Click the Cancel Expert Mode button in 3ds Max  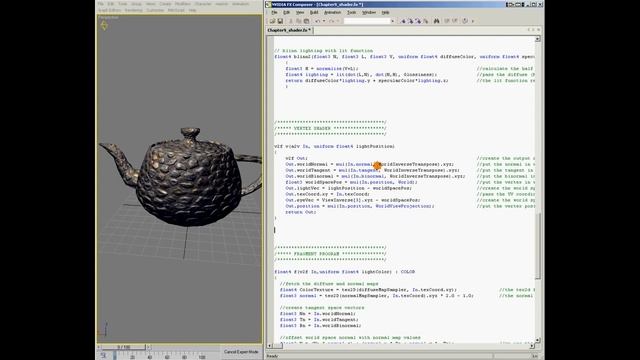241,351
